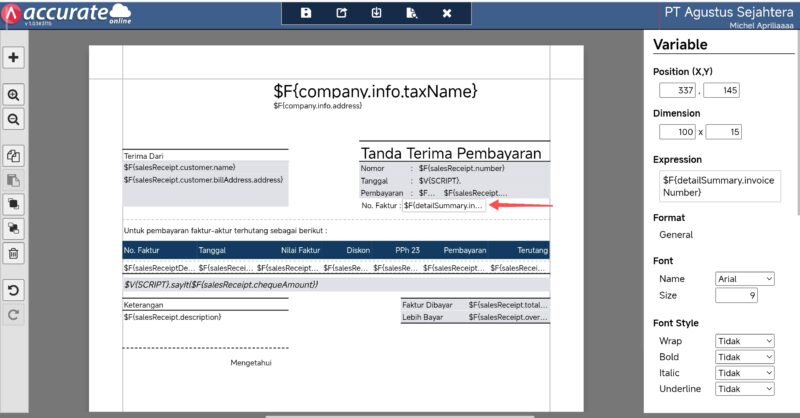Image resolution: width=800 pixels, height=418 pixels.
Task: Click the Save icon in top toolbar
Action: tap(306, 13)
